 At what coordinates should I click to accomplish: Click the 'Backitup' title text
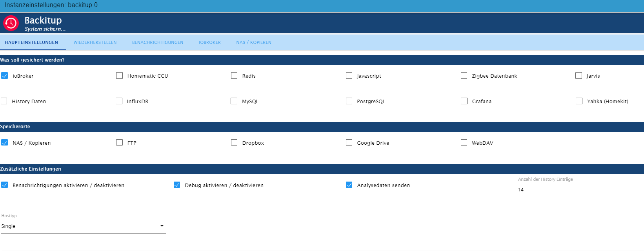pos(43,20)
